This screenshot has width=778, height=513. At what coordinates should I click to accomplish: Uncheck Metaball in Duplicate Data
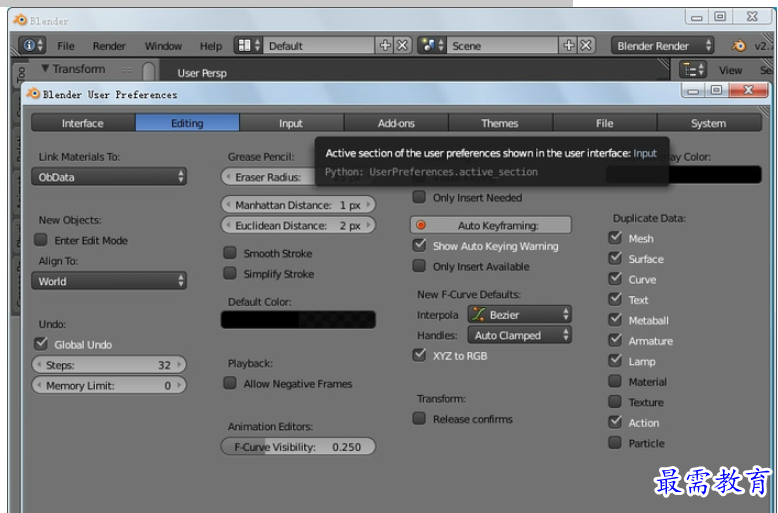pyautogui.click(x=615, y=320)
